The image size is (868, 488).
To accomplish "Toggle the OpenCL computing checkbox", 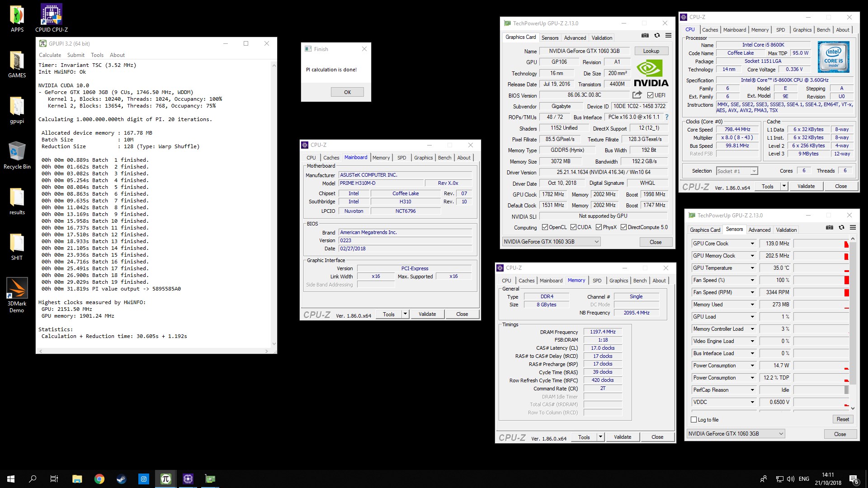I will coord(545,227).
